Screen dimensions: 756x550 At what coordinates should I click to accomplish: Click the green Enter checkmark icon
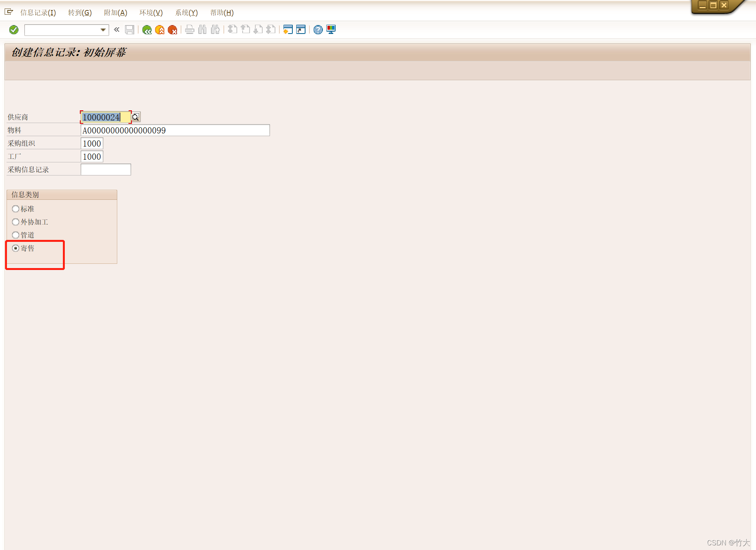pos(14,30)
